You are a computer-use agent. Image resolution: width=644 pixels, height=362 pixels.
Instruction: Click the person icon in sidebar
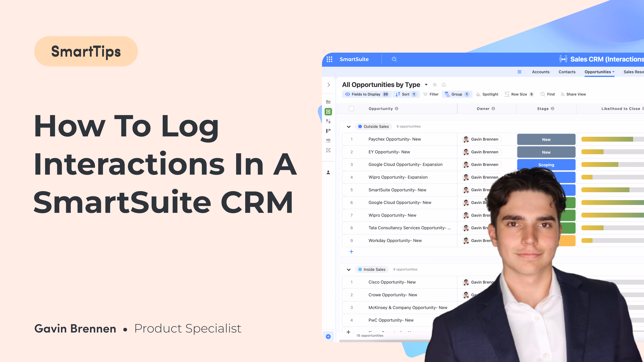328,172
